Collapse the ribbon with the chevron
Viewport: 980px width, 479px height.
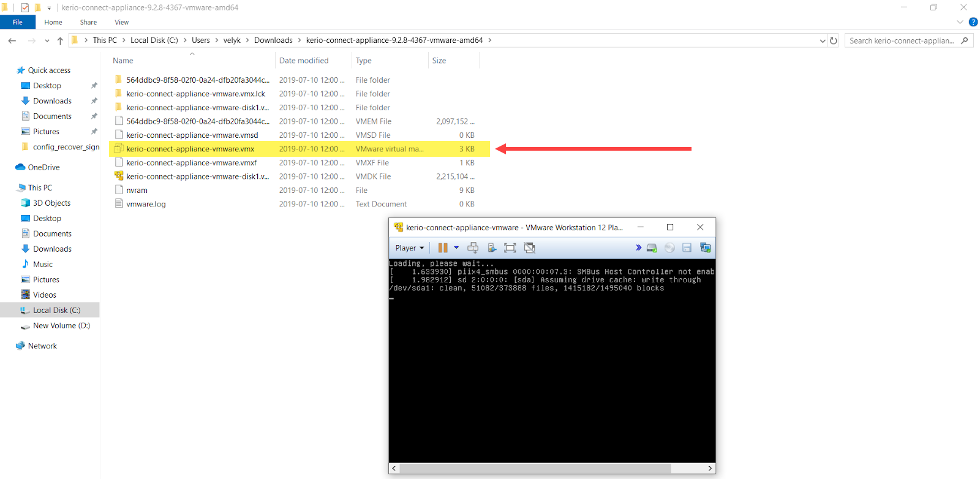(960, 22)
